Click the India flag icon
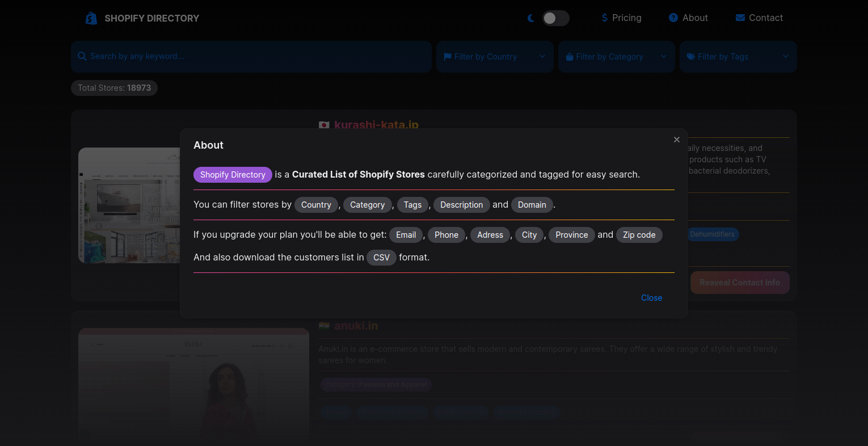Screen dimensions: 868x446 point(324,326)
